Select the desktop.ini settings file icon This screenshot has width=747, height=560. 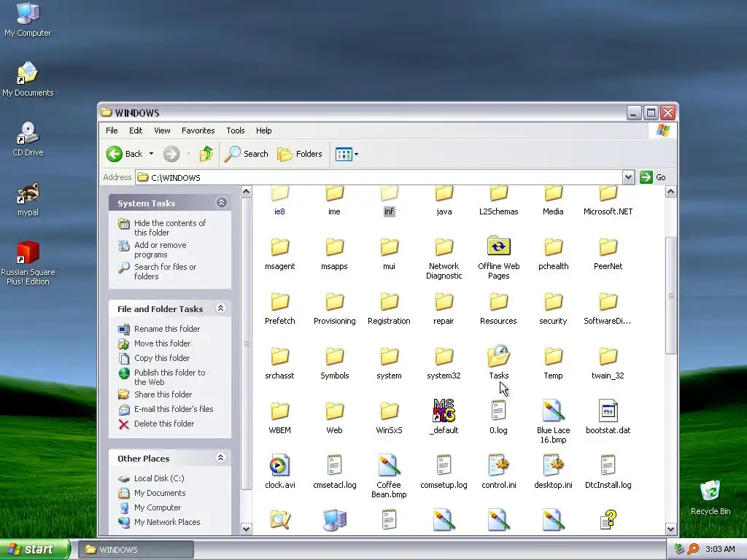coord(553,465)
